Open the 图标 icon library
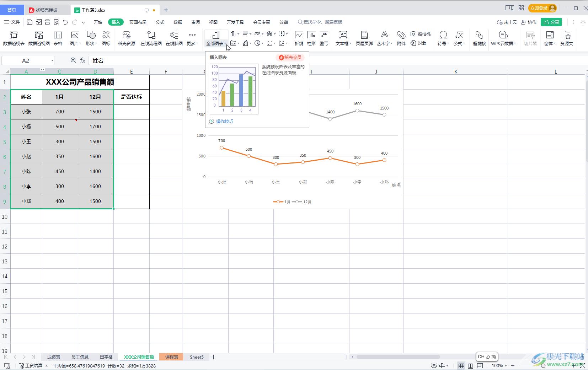This screenshot has height=370, width=588. coord(106,38)
